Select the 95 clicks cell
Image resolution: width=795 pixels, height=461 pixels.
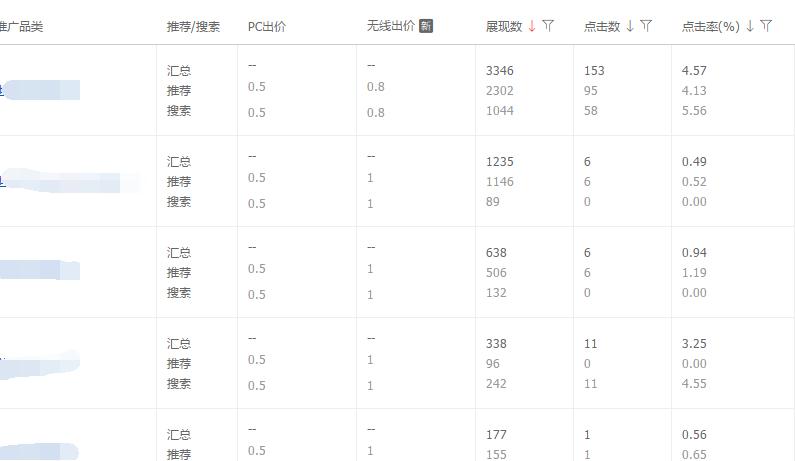point(591,91)
